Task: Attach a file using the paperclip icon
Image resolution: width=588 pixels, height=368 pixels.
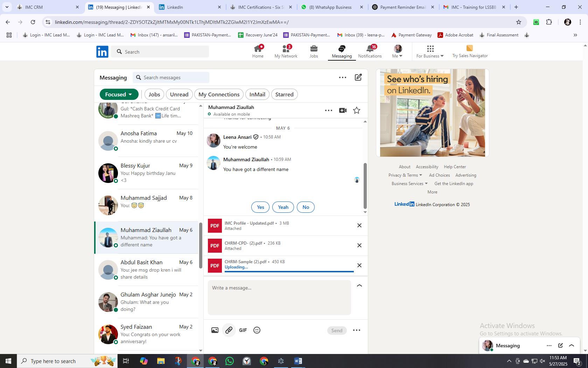Action: point(229,330)
